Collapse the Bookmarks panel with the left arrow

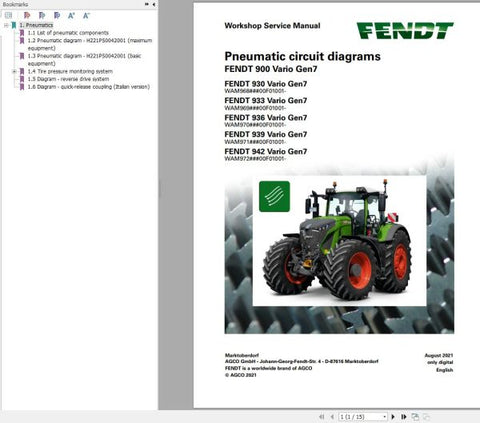(x=153, y=4)
